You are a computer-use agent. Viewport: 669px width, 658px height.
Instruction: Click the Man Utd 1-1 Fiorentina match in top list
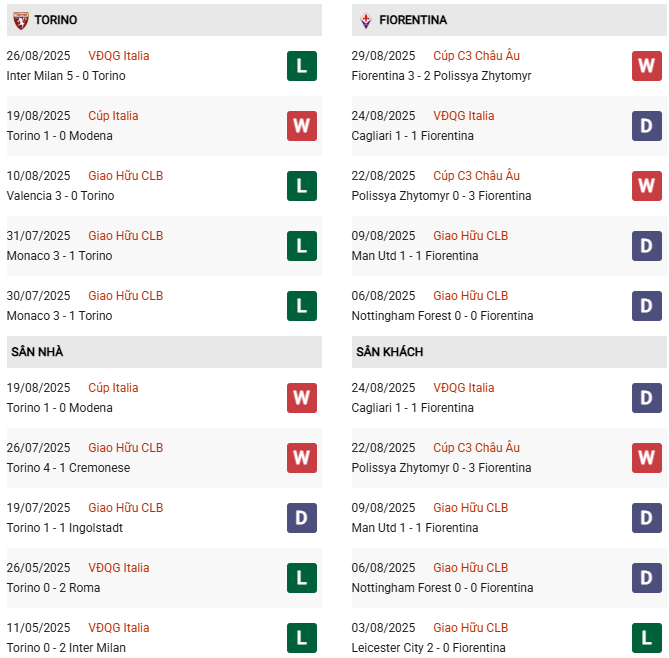coord(415,256)
